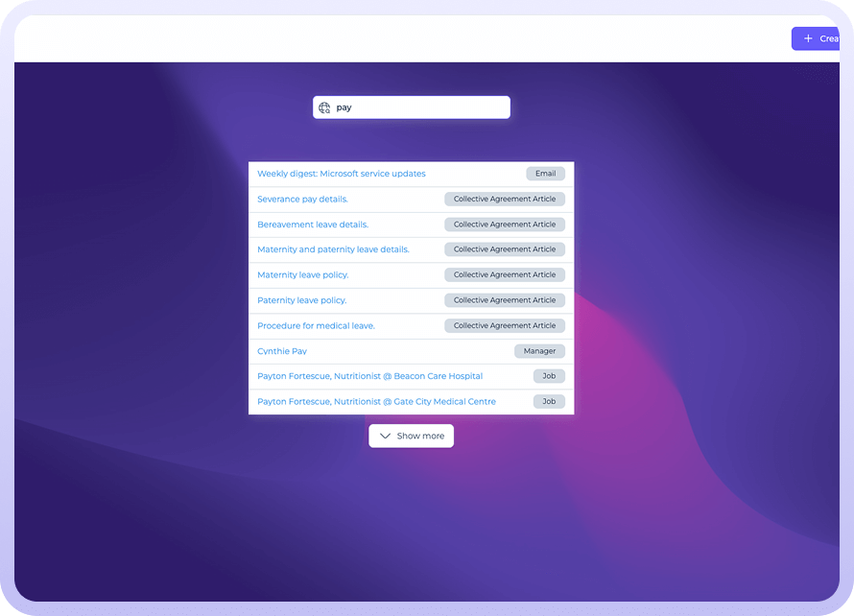Click the chevron icon beside Show more
This screenshot has width=854, height=616.
385,437
